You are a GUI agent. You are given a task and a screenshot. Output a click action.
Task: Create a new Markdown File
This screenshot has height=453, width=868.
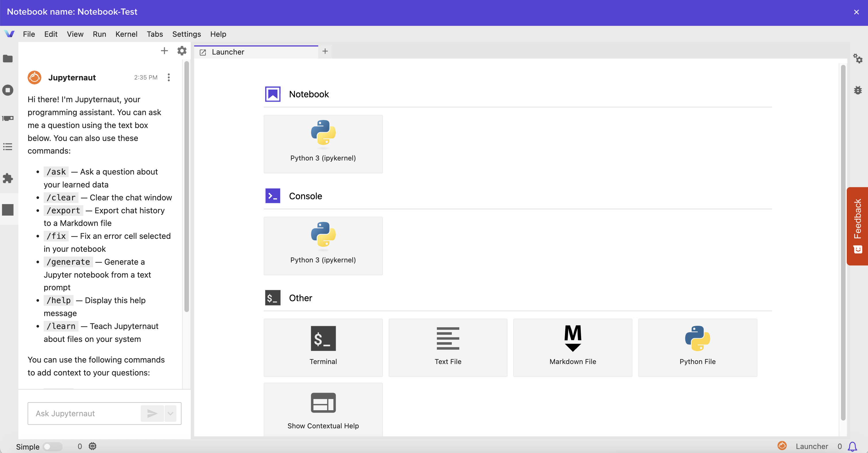[572, 348]
